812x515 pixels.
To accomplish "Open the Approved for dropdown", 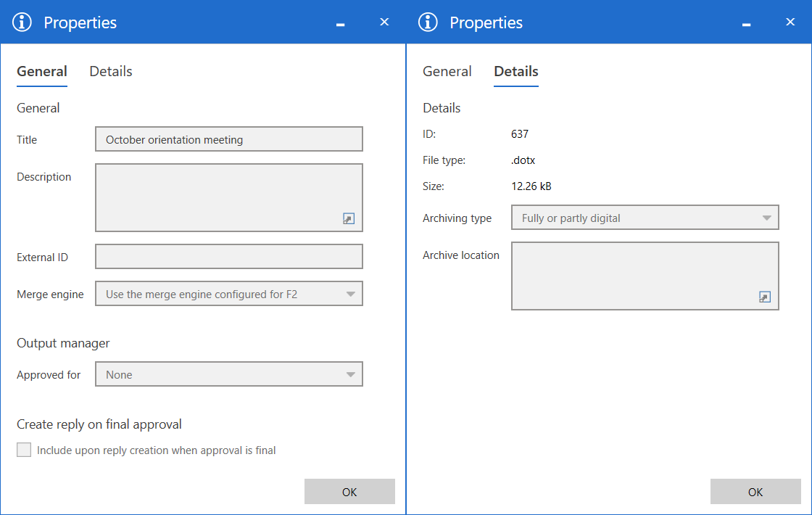I will 229,374.
